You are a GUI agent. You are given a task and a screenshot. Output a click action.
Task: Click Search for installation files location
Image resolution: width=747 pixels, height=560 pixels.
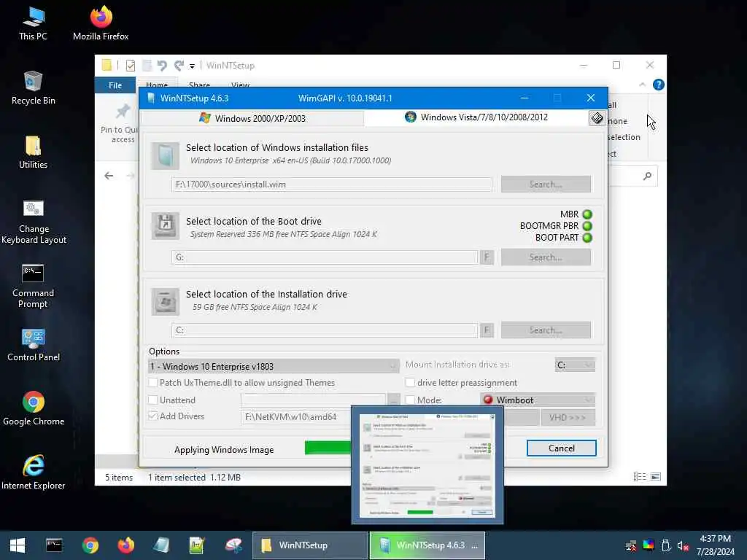tap(546, 184)
